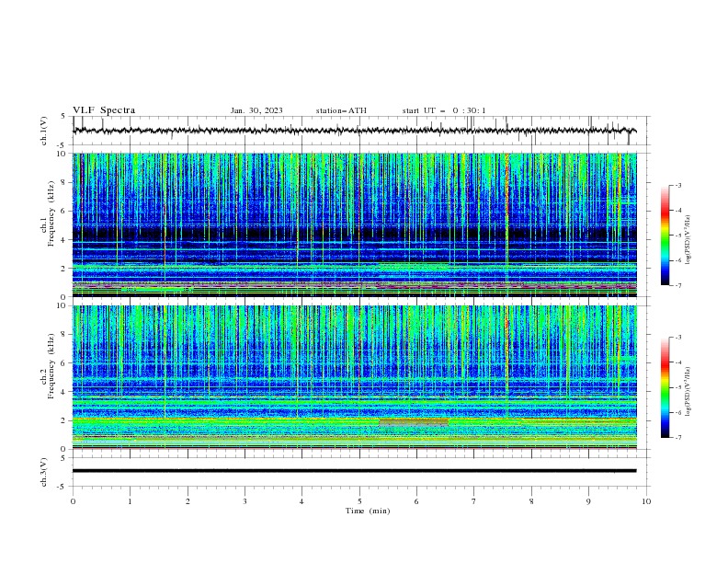This screenshot has width=728, height=563.
Task: Click the "Time (min)" axis label
Action: (x=368, y=511)
